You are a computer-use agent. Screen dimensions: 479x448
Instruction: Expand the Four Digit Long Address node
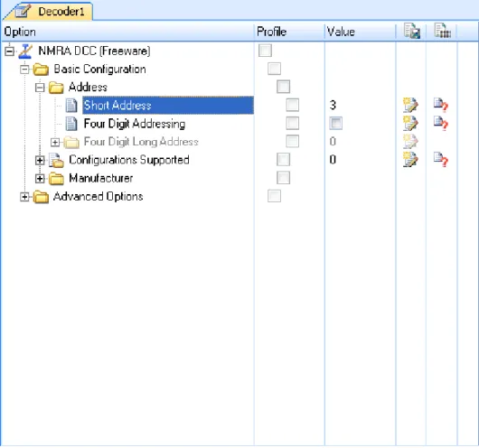(x=55, y=142)
